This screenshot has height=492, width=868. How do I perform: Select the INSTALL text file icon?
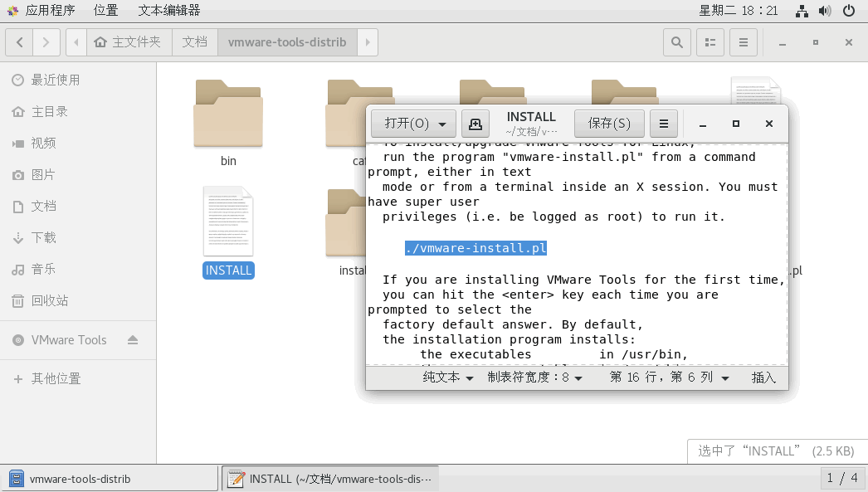click(x=228, y=222)
